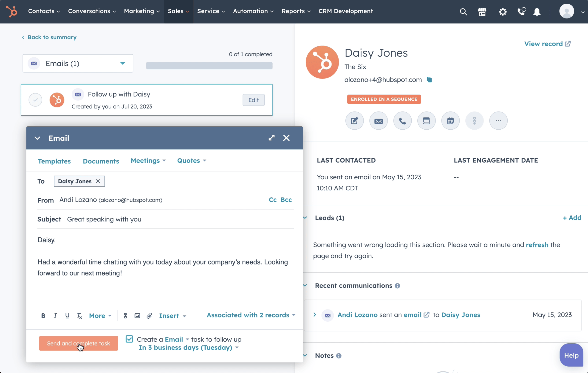
Task: Click the disabled sequence action icon
Action: [x=474, y=121]
